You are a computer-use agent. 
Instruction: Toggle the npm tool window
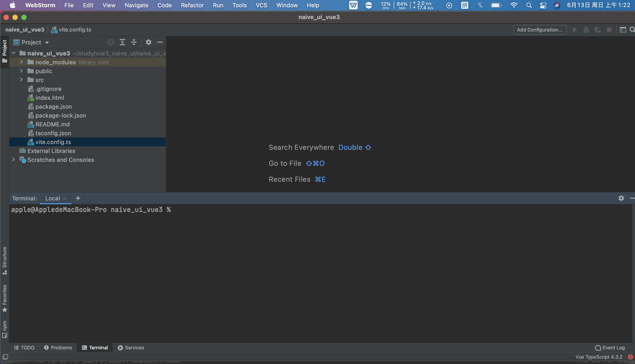[x=4, y=329]
